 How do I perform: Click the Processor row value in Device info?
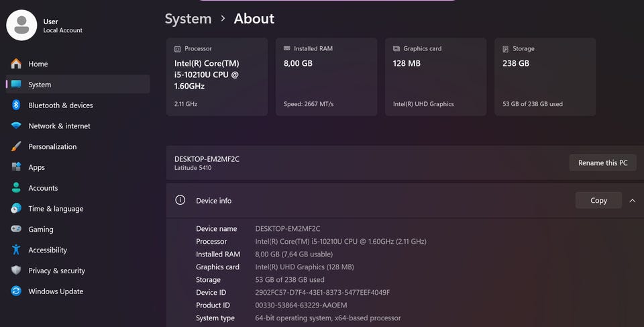tap(341, 242)
